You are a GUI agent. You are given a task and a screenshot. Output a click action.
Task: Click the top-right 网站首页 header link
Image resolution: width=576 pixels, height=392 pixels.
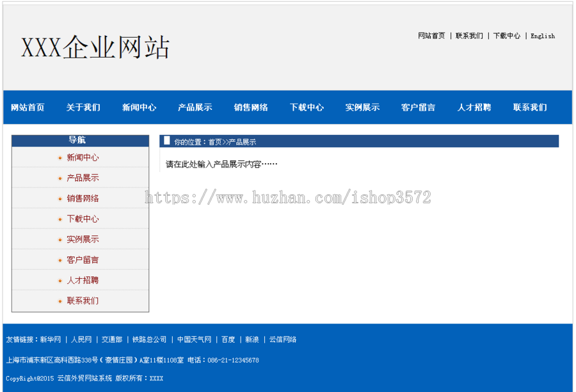(431, 36)
